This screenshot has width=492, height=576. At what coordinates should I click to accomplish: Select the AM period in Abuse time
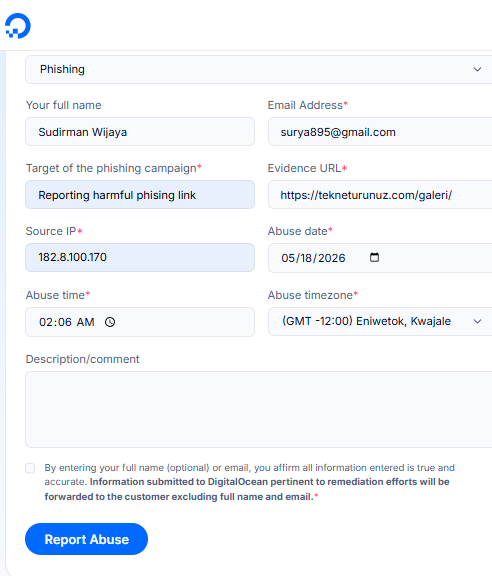coord(86,322)
